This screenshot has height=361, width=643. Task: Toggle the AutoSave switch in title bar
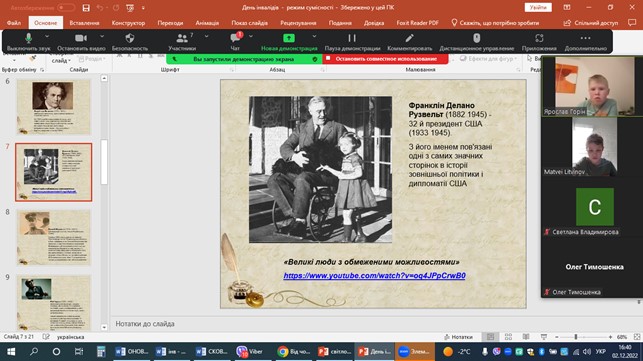click(x=65, y=8)
